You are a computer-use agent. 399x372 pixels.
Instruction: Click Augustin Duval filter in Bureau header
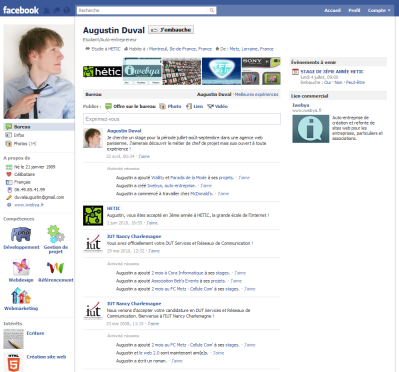coord(214,95)
